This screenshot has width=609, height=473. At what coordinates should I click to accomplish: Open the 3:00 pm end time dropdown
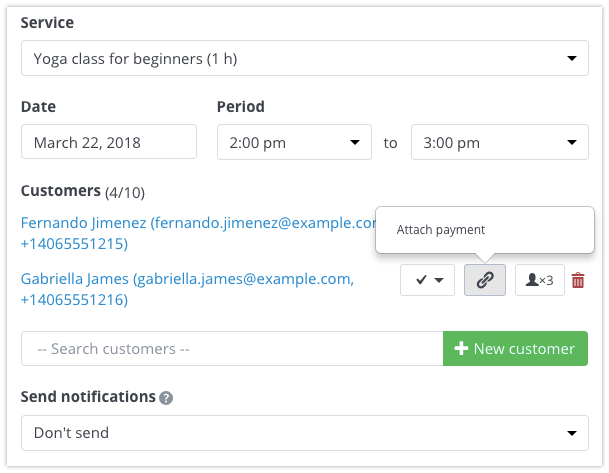point(500,142)
